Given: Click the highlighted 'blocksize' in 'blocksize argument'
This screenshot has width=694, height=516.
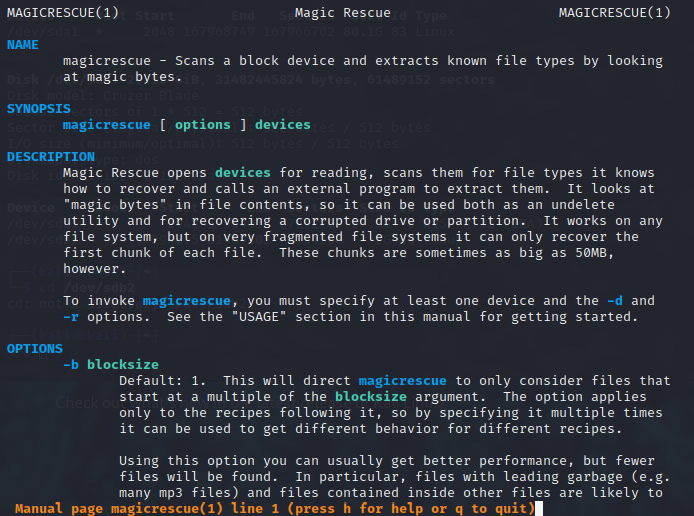Looking at the screenshot, I should pos(370,397).
